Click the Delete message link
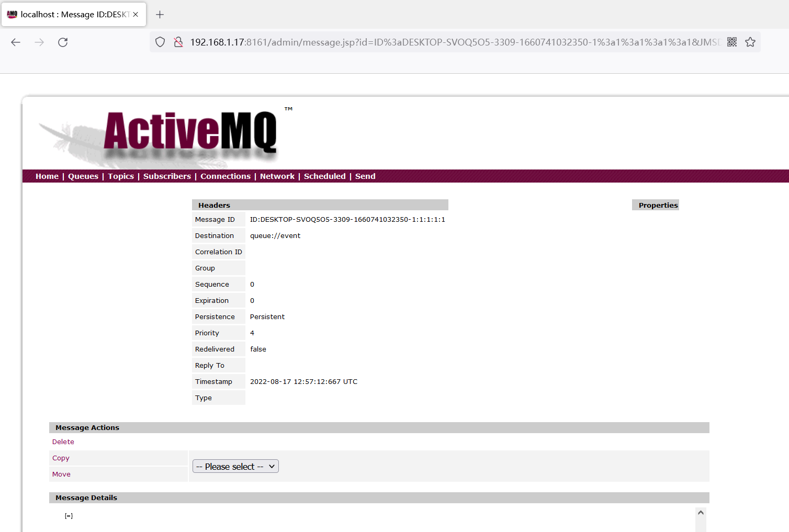 coord(63,442)
